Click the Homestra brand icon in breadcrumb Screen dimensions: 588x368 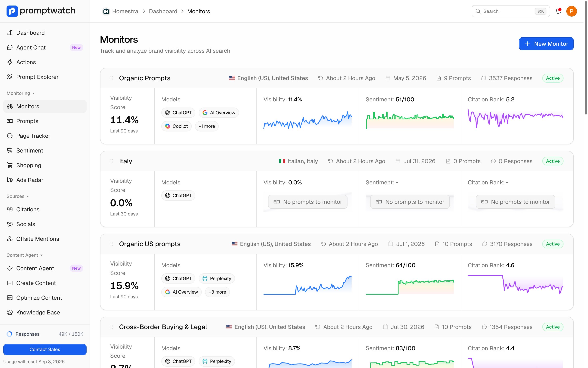pos(106,11)
